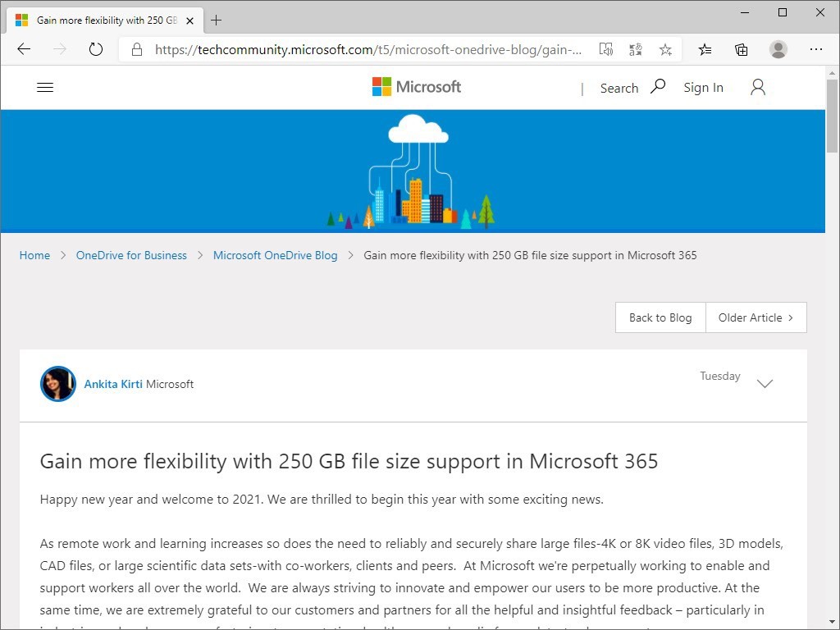
Task: Click the Tuesday post date
Action: coord(720,376)
